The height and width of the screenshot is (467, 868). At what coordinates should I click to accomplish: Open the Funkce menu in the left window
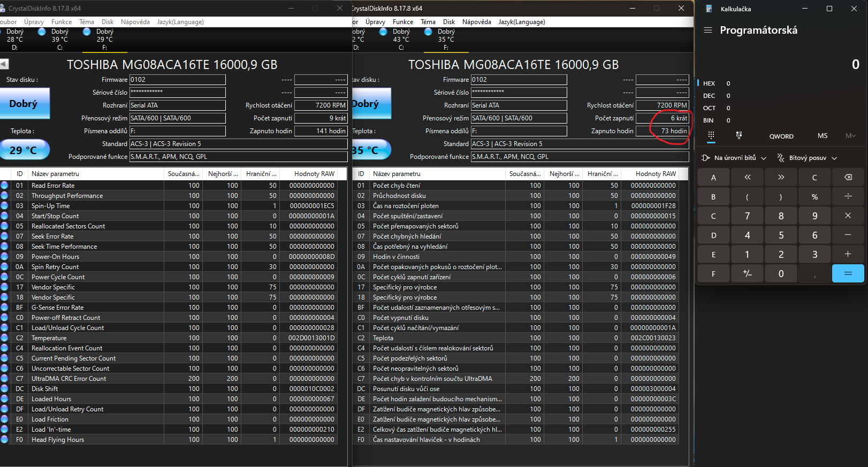(x=62, y=22)
